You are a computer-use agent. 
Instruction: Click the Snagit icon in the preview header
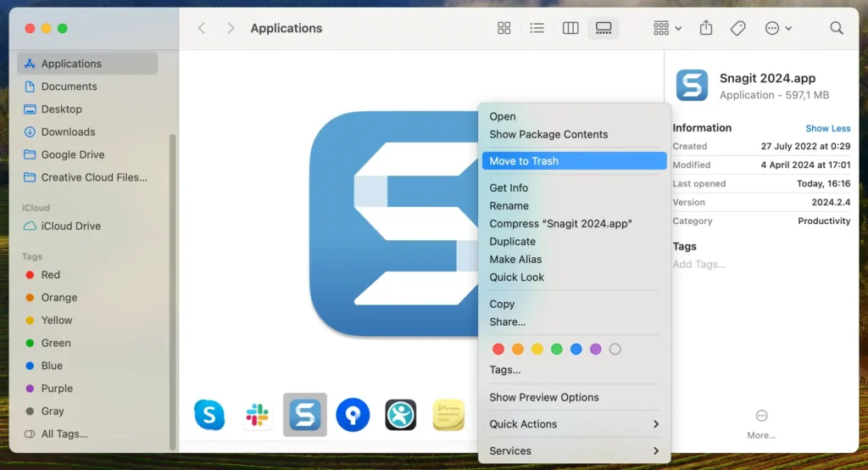pyautogui.click(x=692, y=86)
